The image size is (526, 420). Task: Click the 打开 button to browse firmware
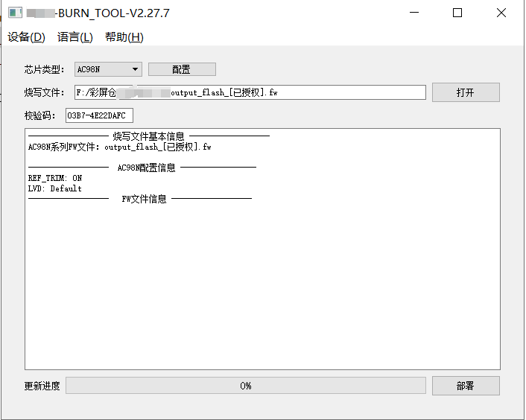(466, 92)
